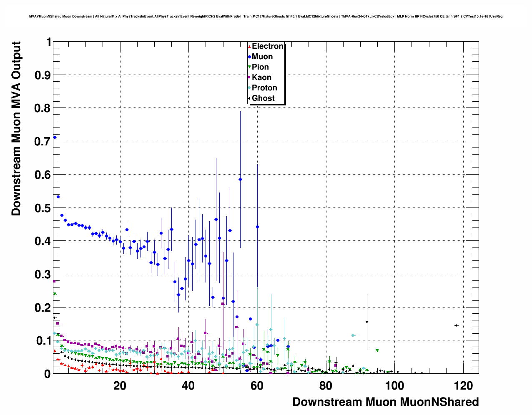
Task: Select the Electron label in the legend
Action: 268,46
